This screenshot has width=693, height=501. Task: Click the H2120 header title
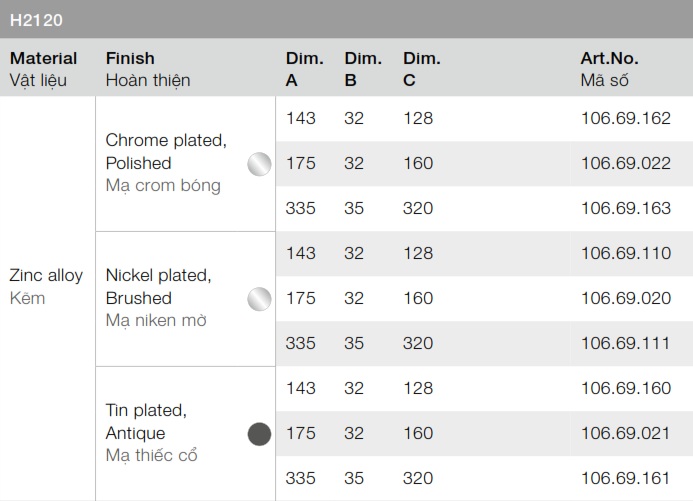37,18
